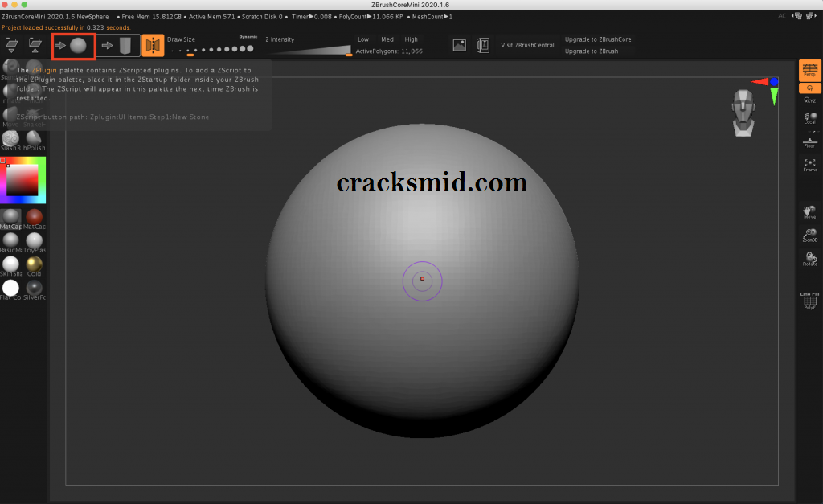Viewport: 823px width, 504px height.
Task: Click the Z Intensity wedge slider
Action: (x=313, y=50)
